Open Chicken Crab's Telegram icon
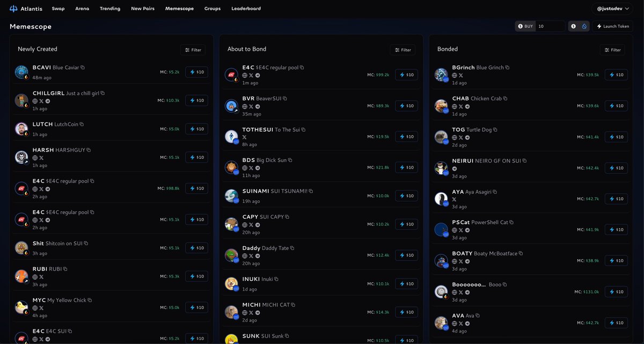This screenshot has height=344, width=644. tap(467, 106)
